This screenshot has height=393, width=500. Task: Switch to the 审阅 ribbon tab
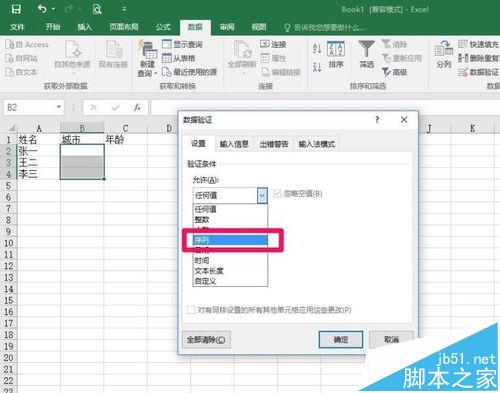pyautogui.click(x=227, y=27)
